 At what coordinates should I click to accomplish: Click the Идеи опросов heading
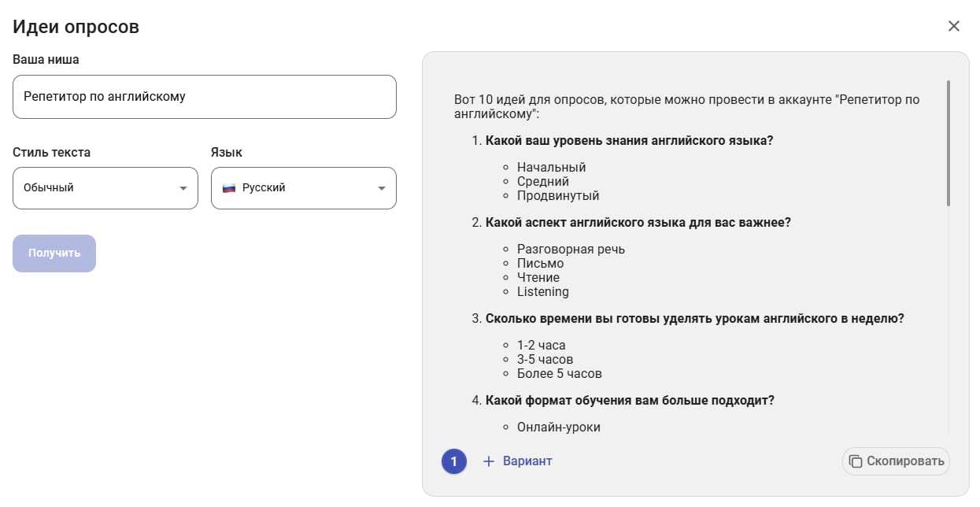click(x=76, y=26)
